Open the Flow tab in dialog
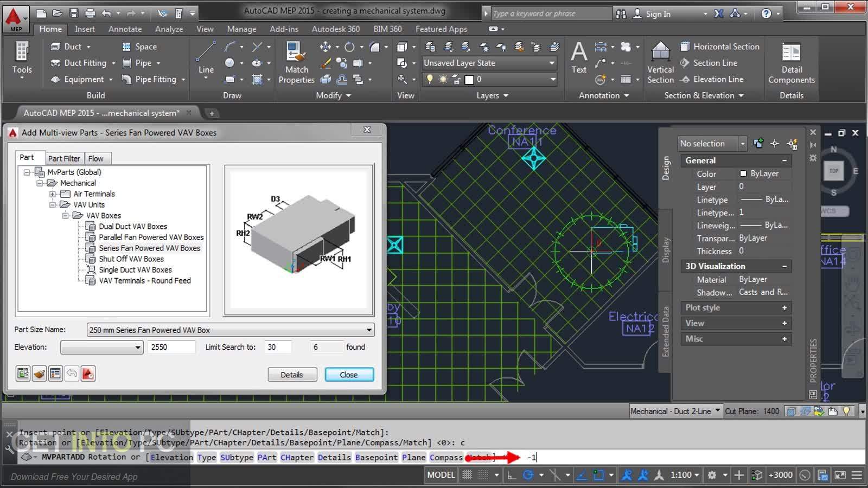 point(96,158)
